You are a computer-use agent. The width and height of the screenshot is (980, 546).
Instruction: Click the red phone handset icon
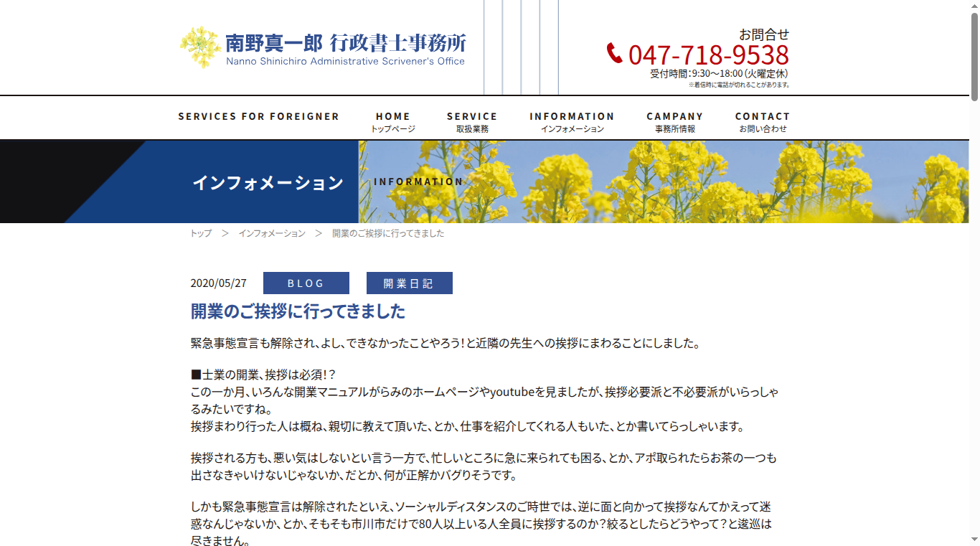click(x=614, y=53)
